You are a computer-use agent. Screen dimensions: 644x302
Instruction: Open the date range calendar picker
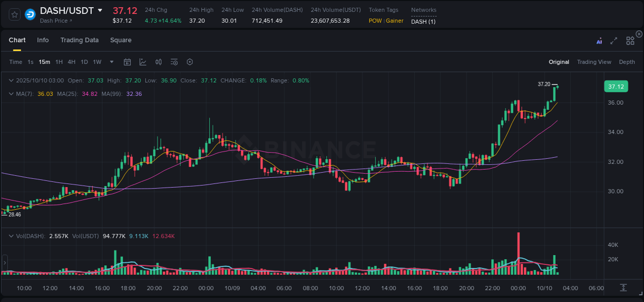[127, 61]
